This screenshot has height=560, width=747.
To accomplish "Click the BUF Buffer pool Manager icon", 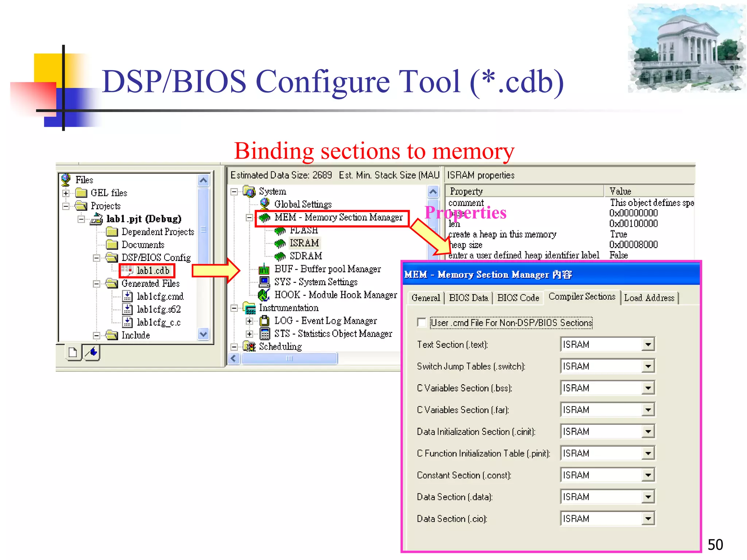I will tap(264, 269).
